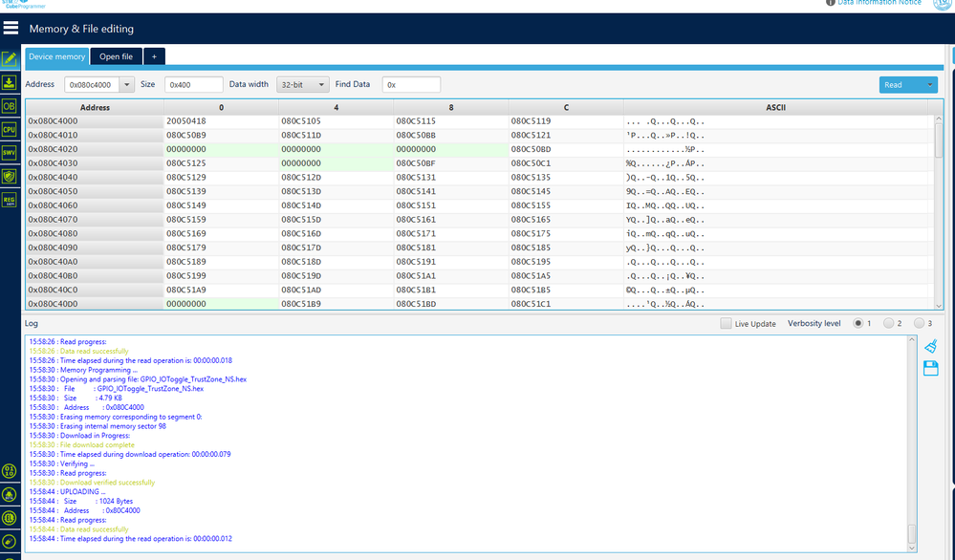955x560 pixels.
Task: Click column header C
Action: click(x=566, y=107)
